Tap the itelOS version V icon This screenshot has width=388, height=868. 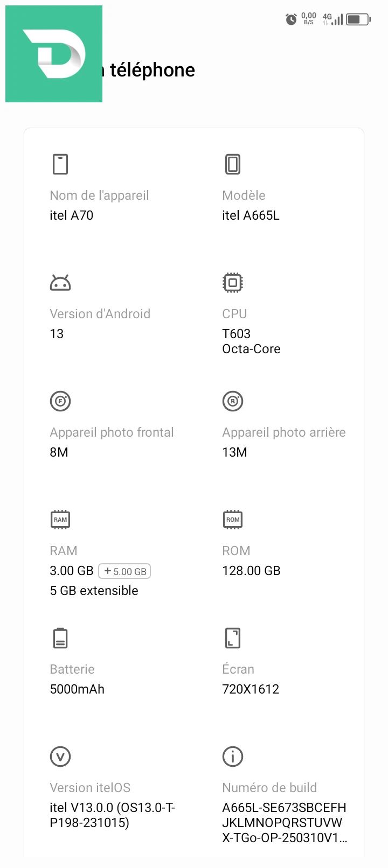(60, 757)
